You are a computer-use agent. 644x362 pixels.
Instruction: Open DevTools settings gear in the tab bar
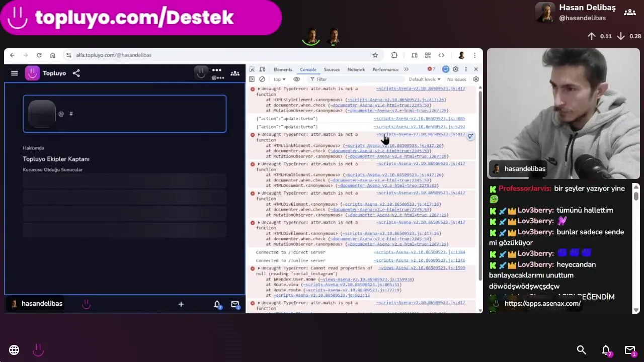click(456, 69)
